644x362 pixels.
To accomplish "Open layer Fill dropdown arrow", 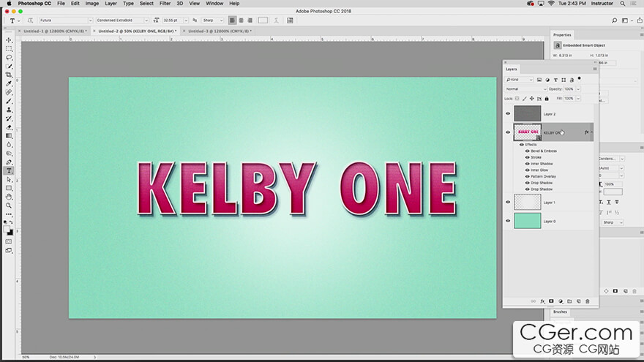I will (x=578, y=99).
